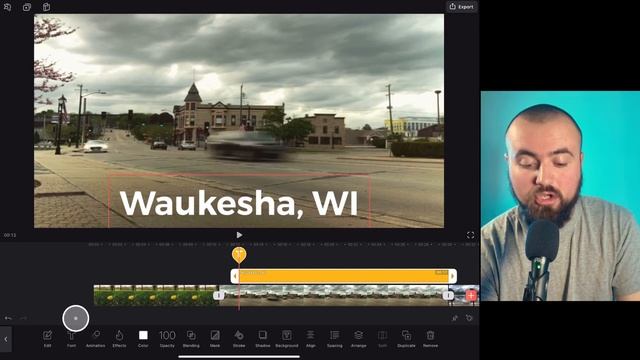This screenshot has height=360, width=640.
Task: Open the Font options
Action: (71, 339)
